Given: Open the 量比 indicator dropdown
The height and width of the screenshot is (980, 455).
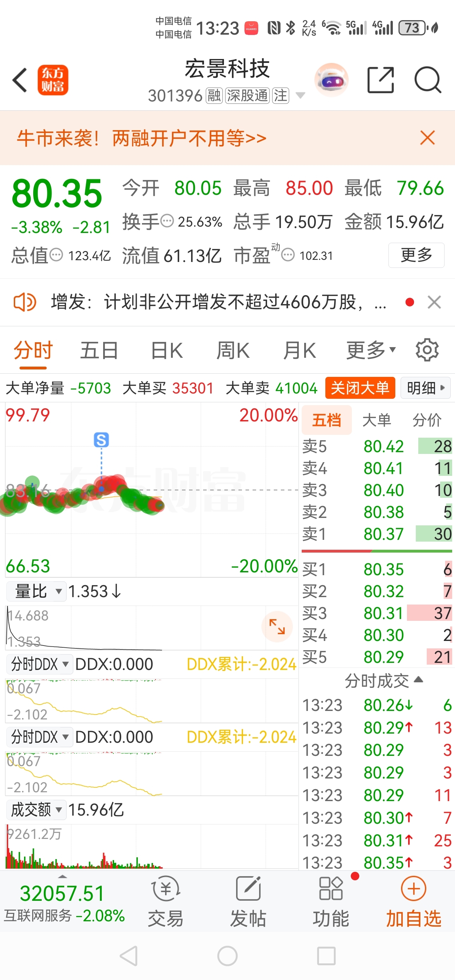Looking at the screenshot, I should click(x=36, y=591).
